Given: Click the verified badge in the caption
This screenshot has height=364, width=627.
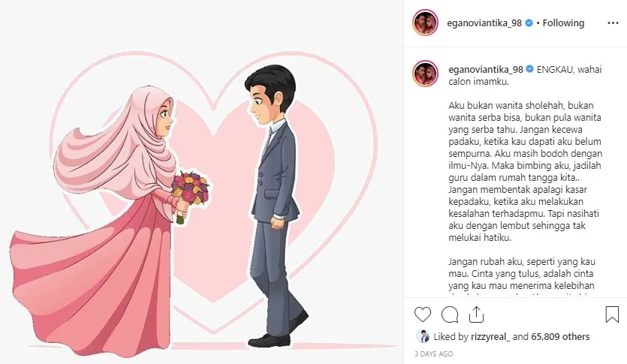Looking at the screenshot, I should (x=530, y=69).
